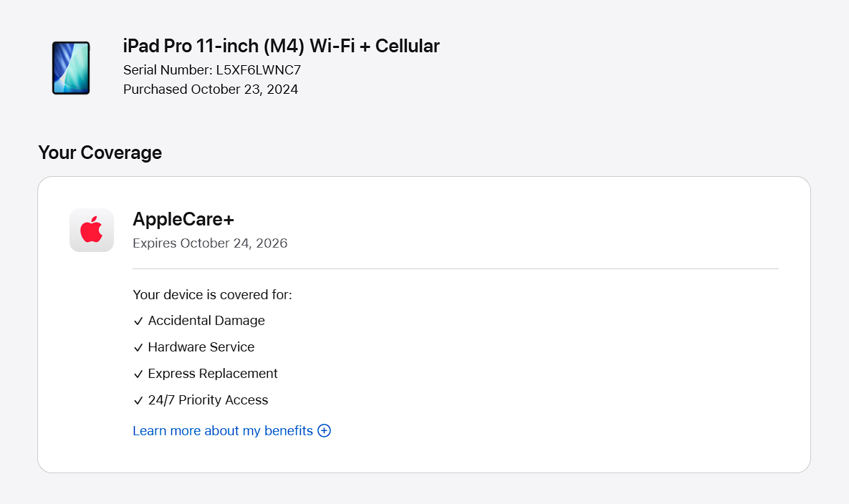The width and height of the screenshot is (849, 504).
Task: Click the iPad Pro 11-inch (M4) device title
Action: (281, 47)
